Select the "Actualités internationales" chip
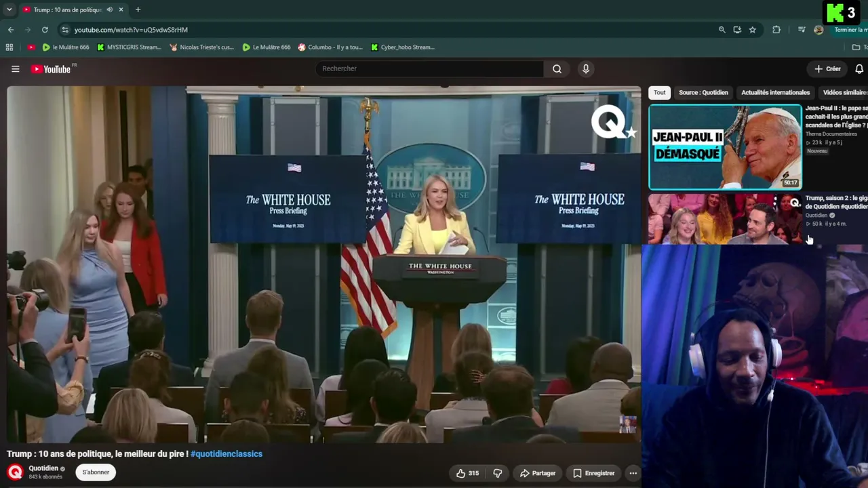Image resolution: width=868 pixels, height=488 pixels. pos(775,93)
